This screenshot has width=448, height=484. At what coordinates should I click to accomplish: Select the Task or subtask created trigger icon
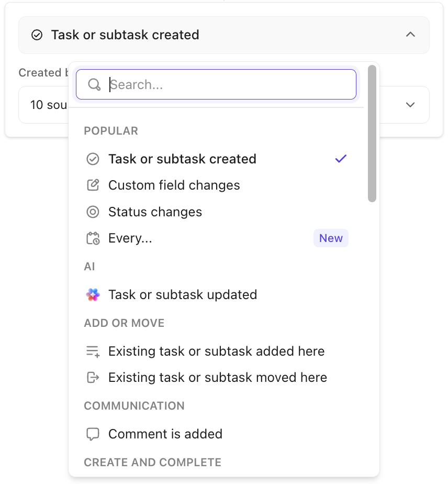(x=93, y=159)
